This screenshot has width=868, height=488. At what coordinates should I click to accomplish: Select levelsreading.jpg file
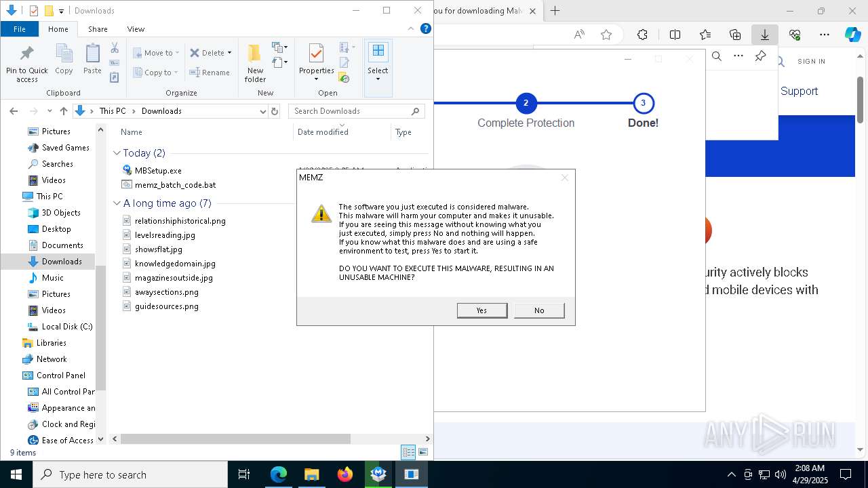pos(165,235)
